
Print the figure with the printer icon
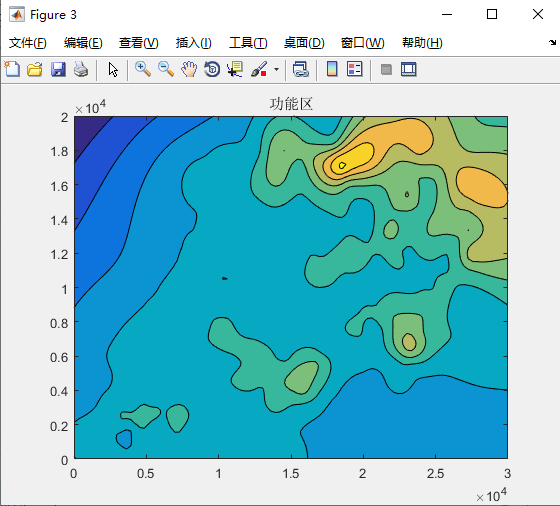[81, 69]
